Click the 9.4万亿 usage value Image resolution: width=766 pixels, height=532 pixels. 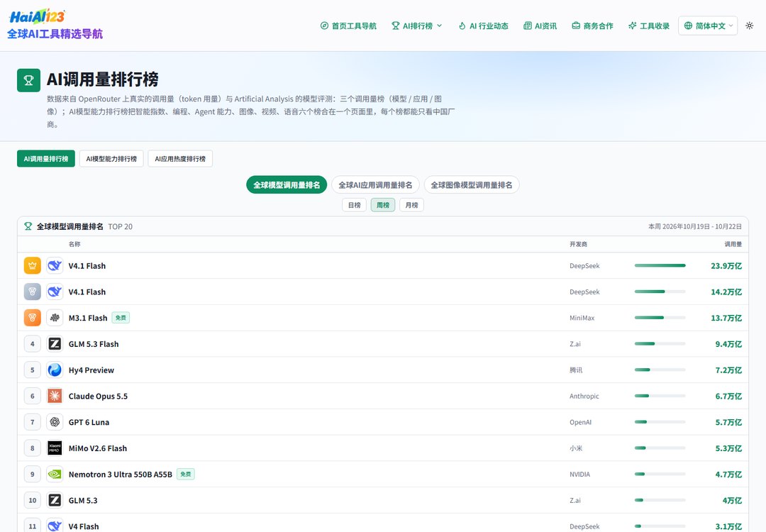coord(728,344)
